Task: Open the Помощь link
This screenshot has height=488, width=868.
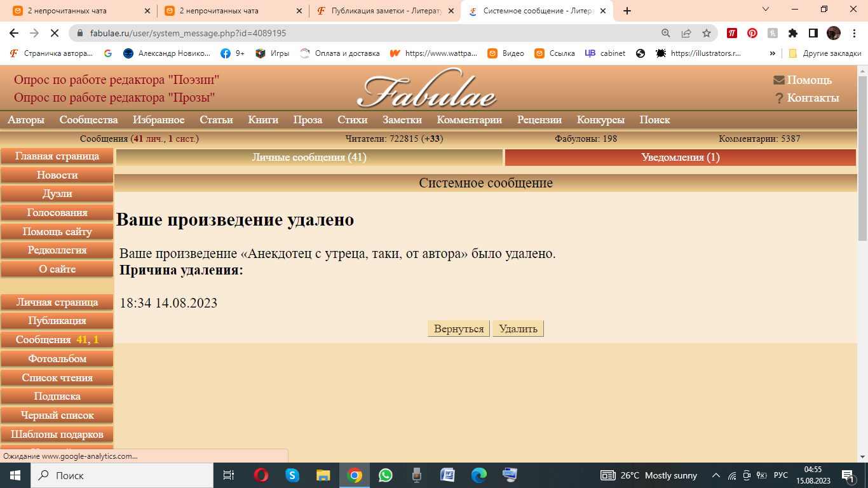Action: click(803, 80)
